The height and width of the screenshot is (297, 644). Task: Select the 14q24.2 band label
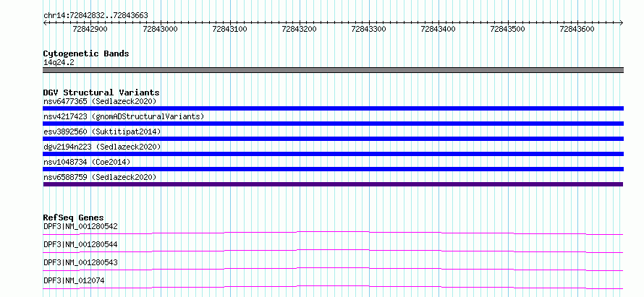pos(59,63)
